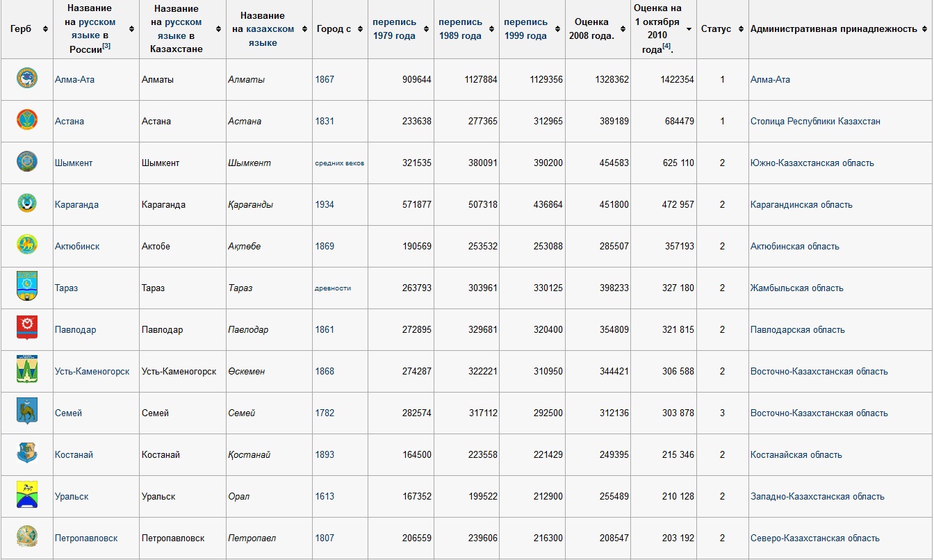Open the Уральск coat of arms image

[27, 495]
